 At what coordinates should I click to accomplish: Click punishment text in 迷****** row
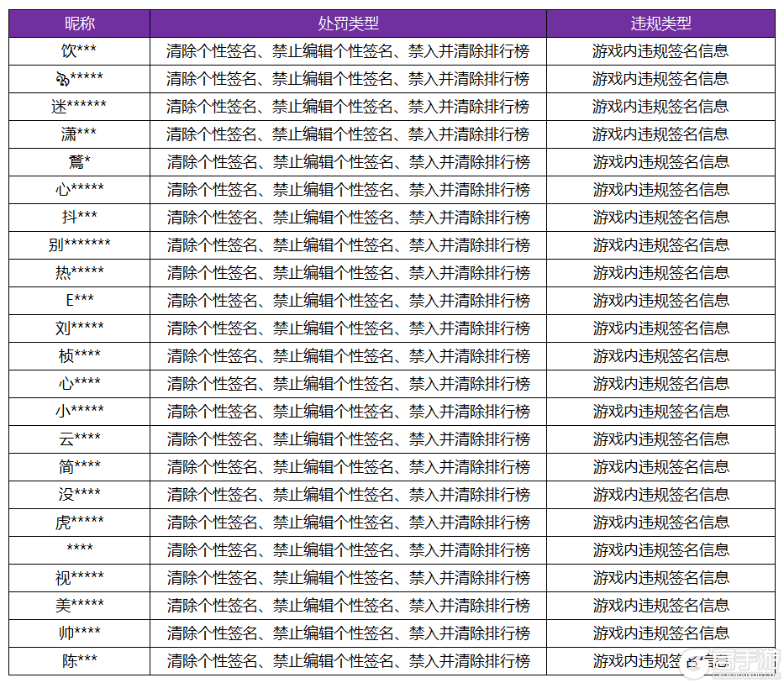(348, 107)
